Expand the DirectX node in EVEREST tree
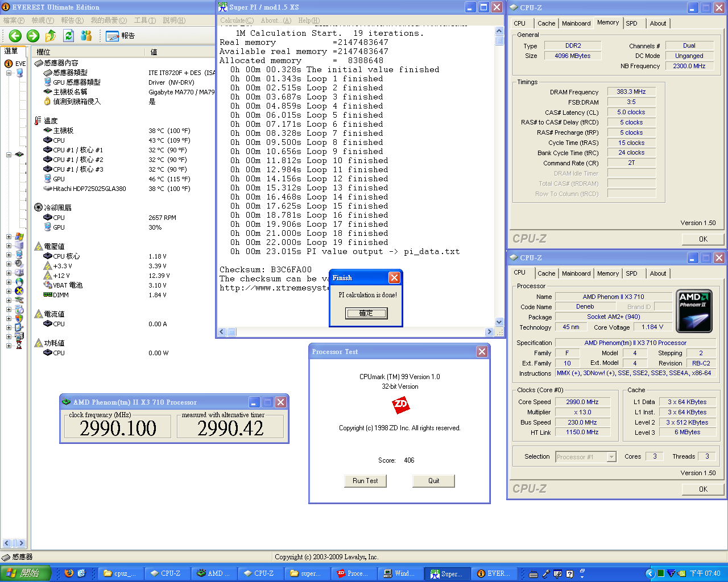This screenshot has width=728, height=582. pos(9,291)
